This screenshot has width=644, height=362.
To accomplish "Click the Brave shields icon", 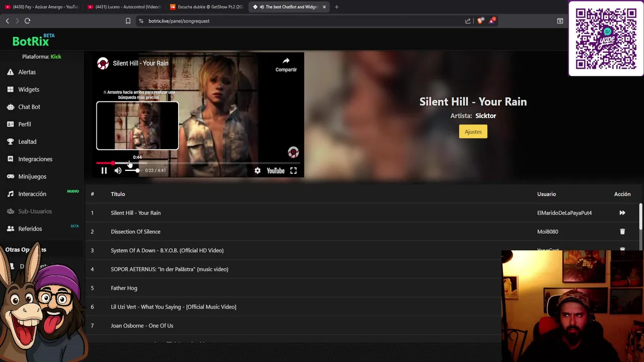I will point(480,21).
